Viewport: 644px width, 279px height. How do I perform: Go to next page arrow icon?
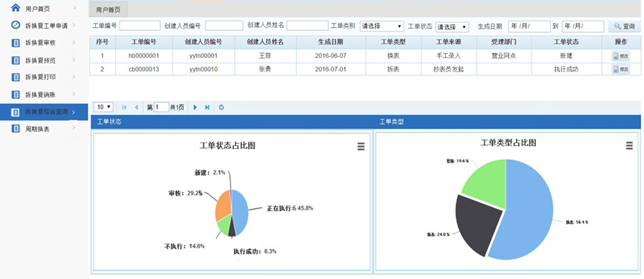pos(195,107)
